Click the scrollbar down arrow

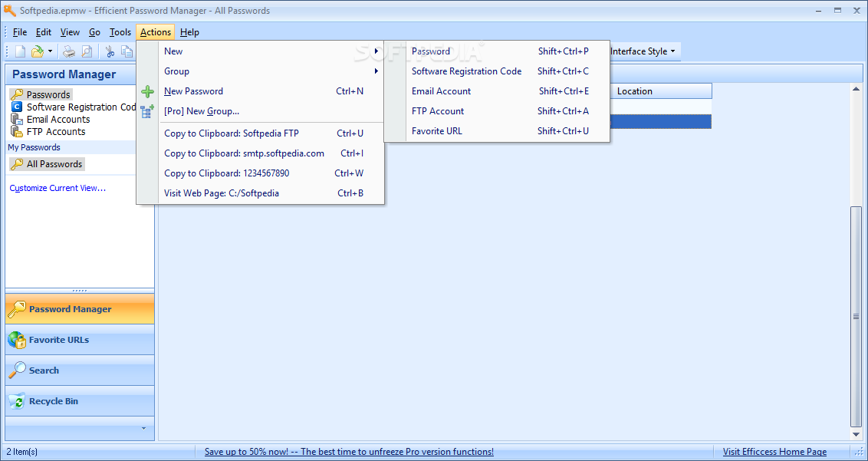pyautogui.click(x=856, y=435)
